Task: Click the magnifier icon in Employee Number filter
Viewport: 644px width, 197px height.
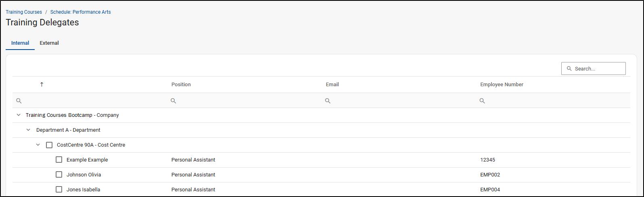Action: [482, 101]
